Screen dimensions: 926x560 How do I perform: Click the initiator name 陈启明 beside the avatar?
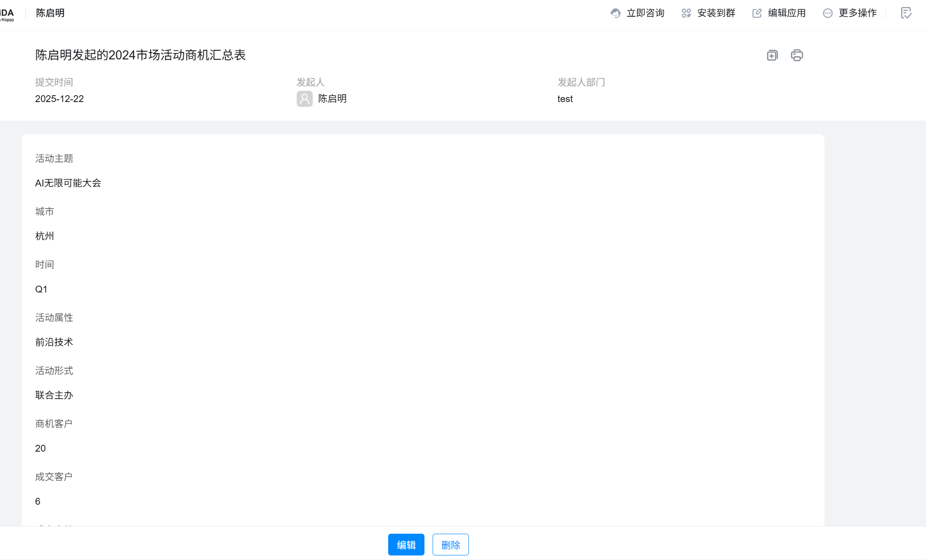pyautogui.click(x=332, y=99)
